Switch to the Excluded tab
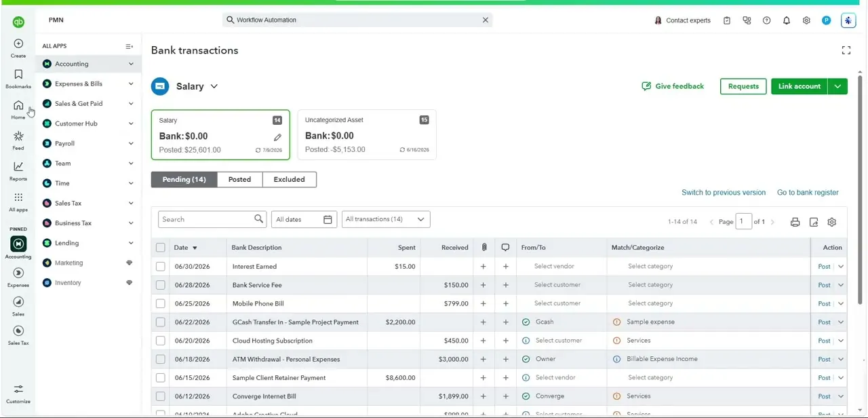This screenshot has height=418, width=868. point(289,179)
